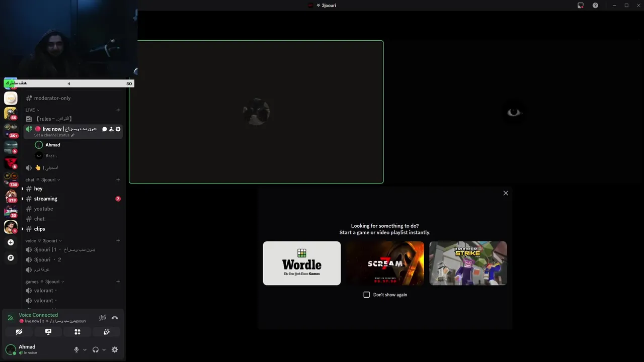This screenshot has height=362, width=644.
Task: Open the clips text channel
Action: point(73,229)
